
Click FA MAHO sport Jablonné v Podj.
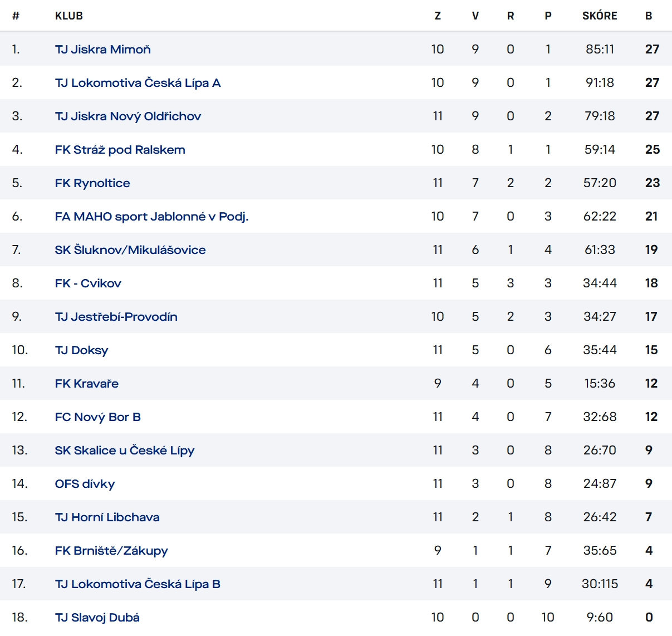[x=151, y=217]
